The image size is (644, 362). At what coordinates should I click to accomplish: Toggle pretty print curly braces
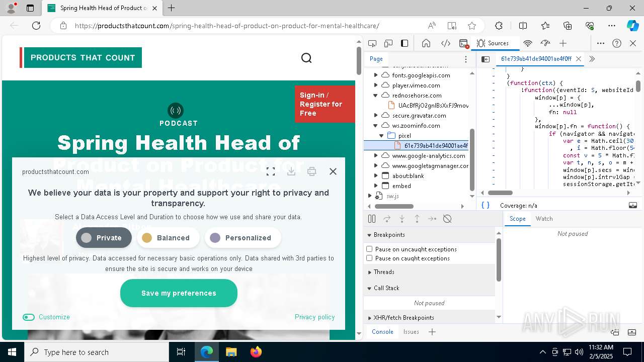click(x=486, y=205)
